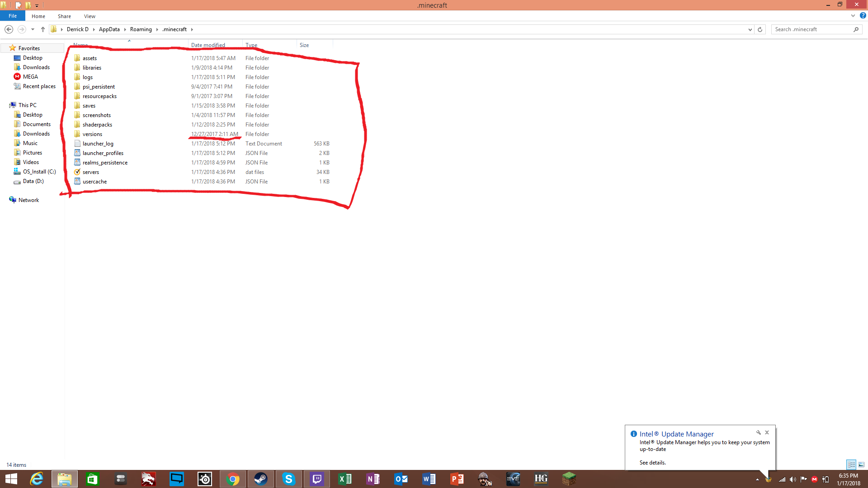Navigate to AppData in breadcrumb
Screen dimensions: 868x488
[x=109, y=29]
